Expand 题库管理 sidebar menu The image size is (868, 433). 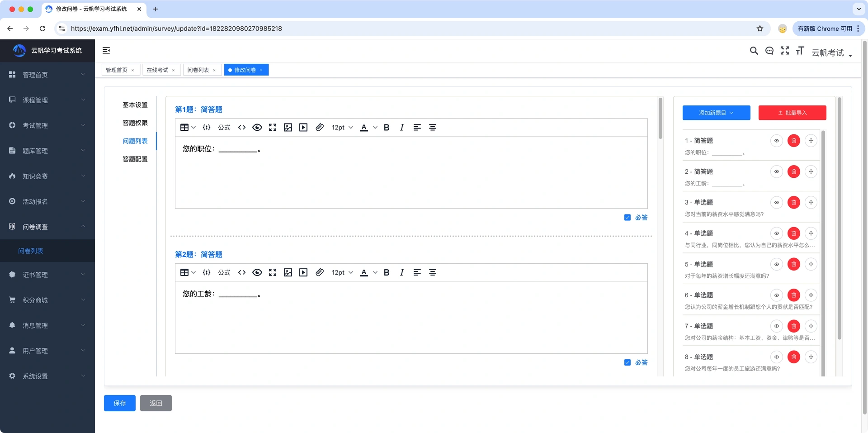click(47, 151)
